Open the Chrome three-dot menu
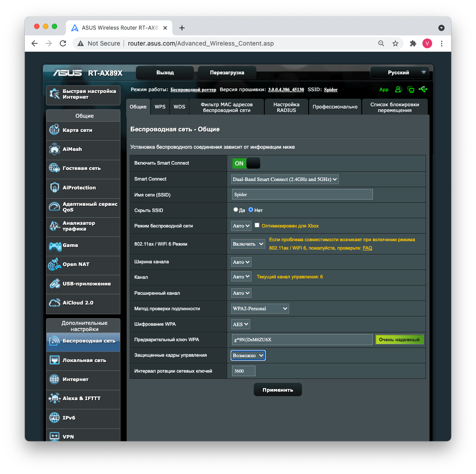This screenshot has width=476, height=474. [441, 43]
